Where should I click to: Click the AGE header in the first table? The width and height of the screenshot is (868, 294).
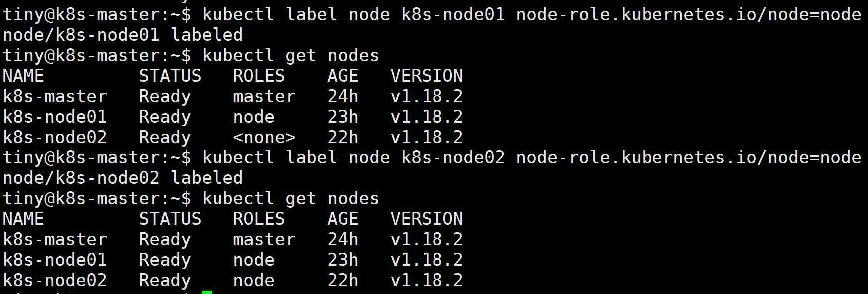[343, 76]
